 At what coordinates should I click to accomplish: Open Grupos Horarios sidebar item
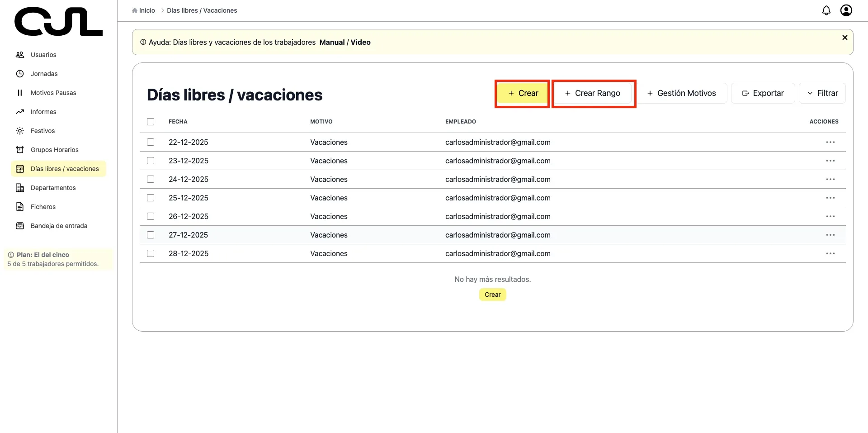point(54,150)
